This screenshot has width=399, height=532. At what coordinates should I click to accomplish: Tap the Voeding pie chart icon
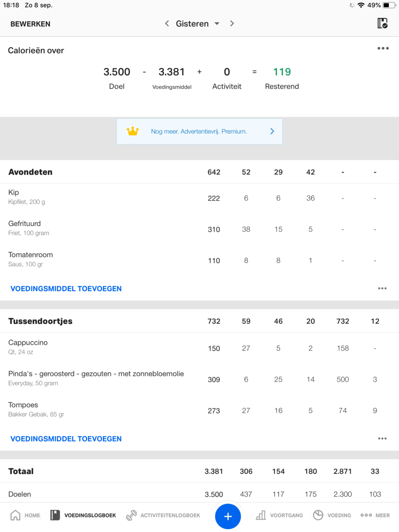(x=318, y=515)
